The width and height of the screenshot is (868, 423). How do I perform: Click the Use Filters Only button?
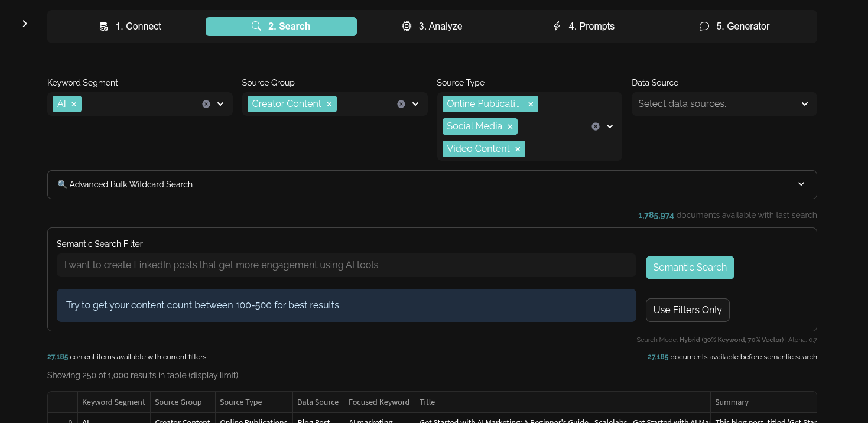click(x=688, y=310)
